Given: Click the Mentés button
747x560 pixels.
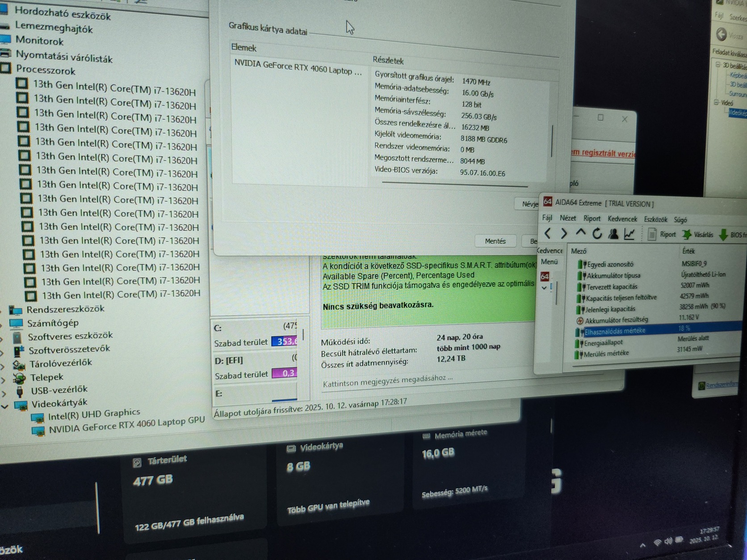Looking at the screenshot, I should coord(495,241).
